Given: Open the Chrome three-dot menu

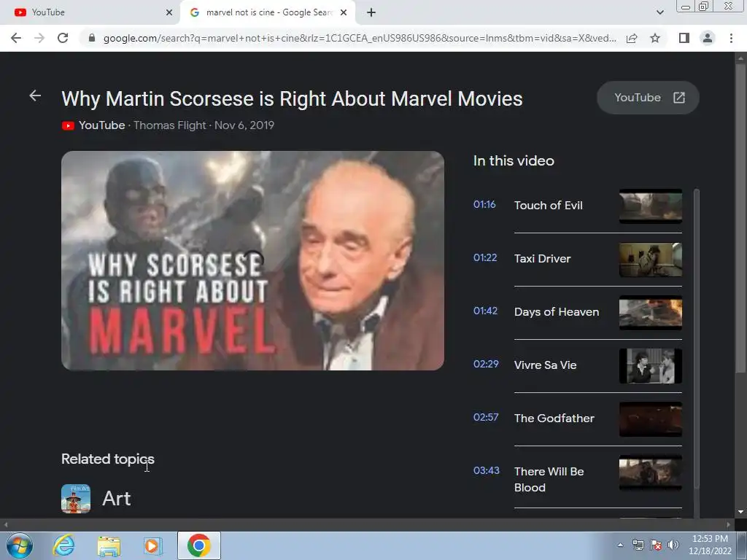Looking at the screenshot, I should coord(731,38).
